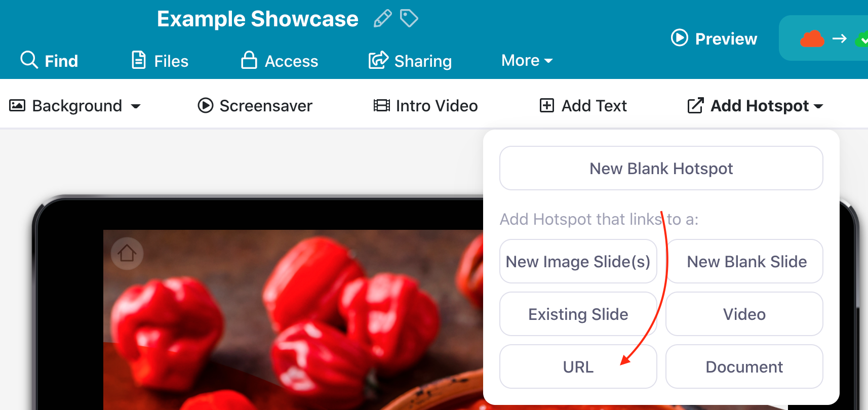
Task: Click the Access padlock icon
Action: (x=249, y=60)
